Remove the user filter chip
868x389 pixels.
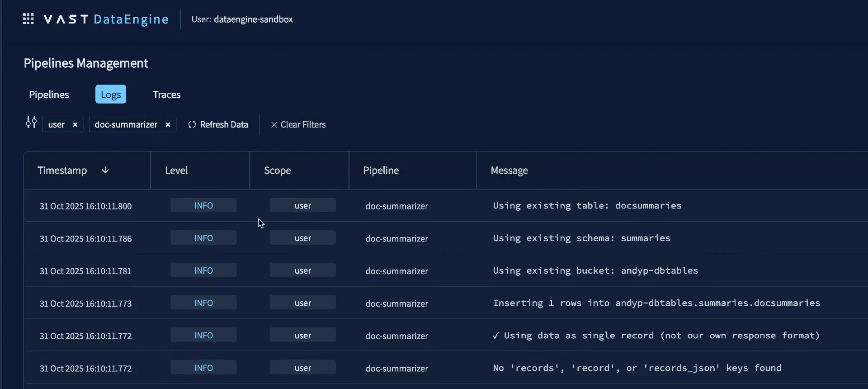click(75, 124)
